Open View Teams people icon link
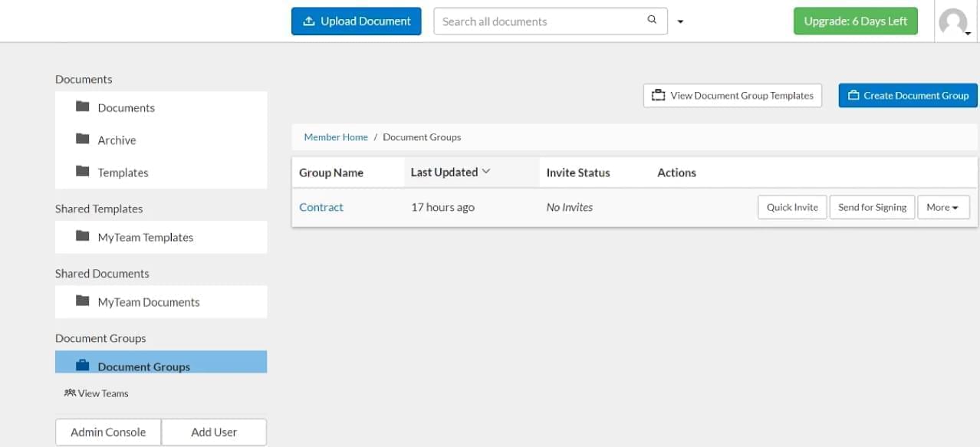 70,393
